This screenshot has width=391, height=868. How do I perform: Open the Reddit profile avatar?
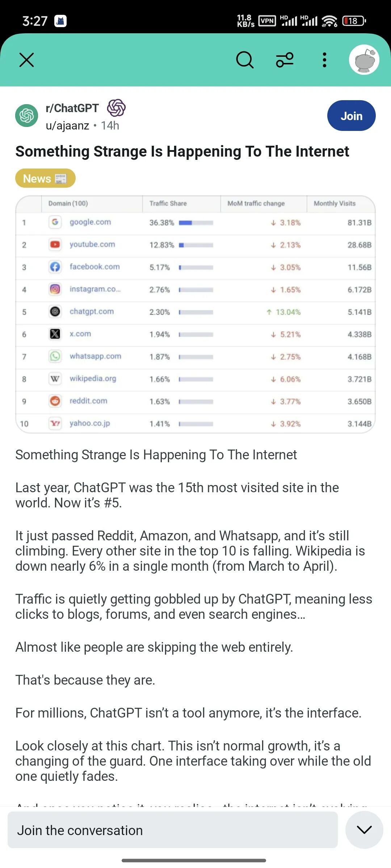[x=364, y=60]
